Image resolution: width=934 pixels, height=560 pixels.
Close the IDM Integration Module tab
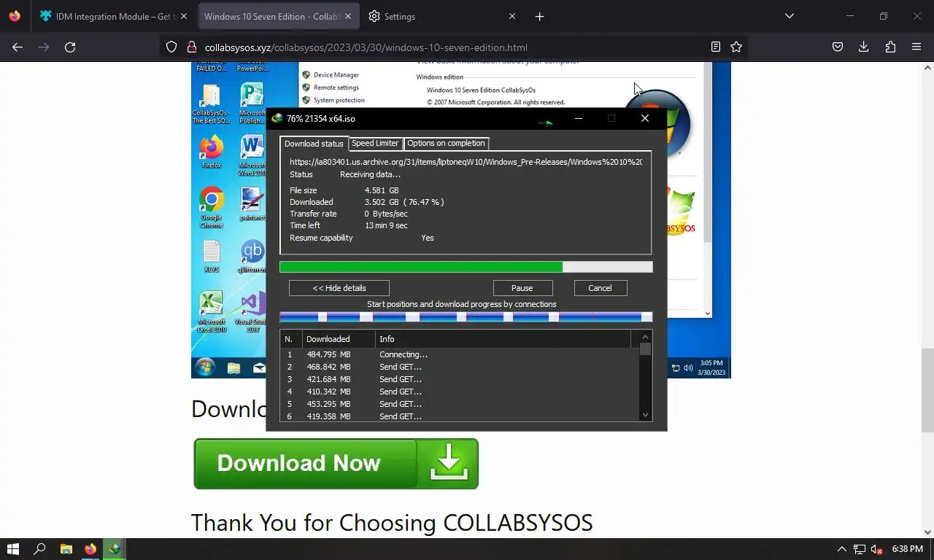(183, 16)
